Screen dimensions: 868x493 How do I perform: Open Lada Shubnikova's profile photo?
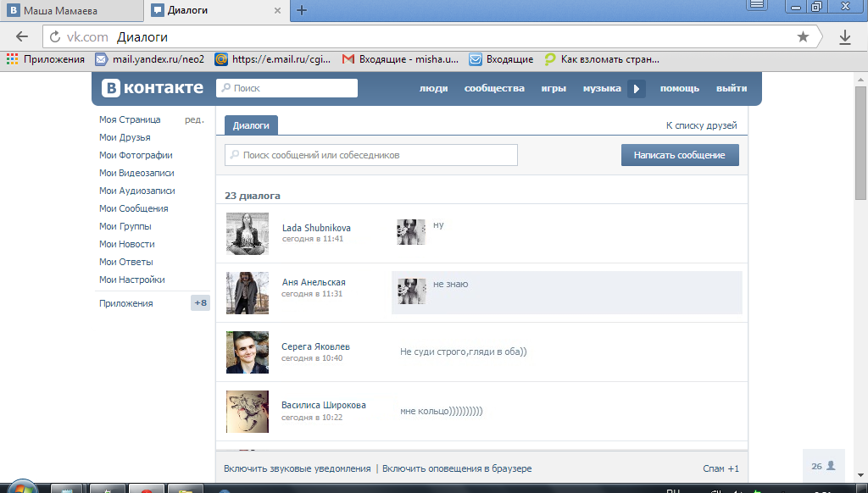pos(248,234)
